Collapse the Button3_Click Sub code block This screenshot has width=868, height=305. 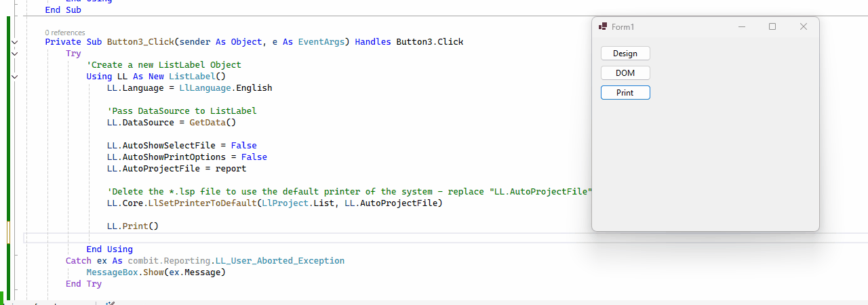(x=14, y=42)
